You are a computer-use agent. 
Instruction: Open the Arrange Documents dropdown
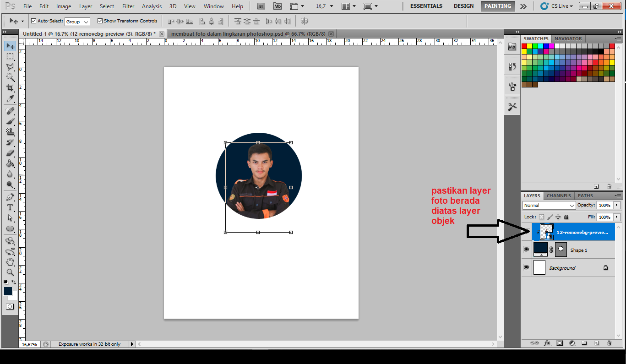click(x=349, y=6)
